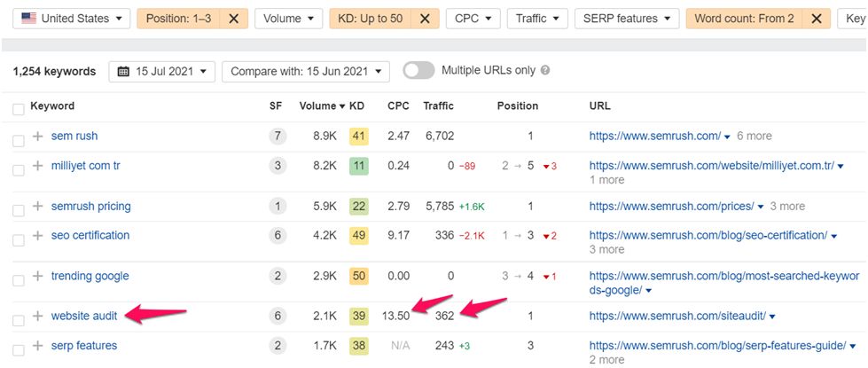The height and width of the screenshot is (368, 868).
Task: Show the 2 more URLs for serp features
Action: point(606,360)
